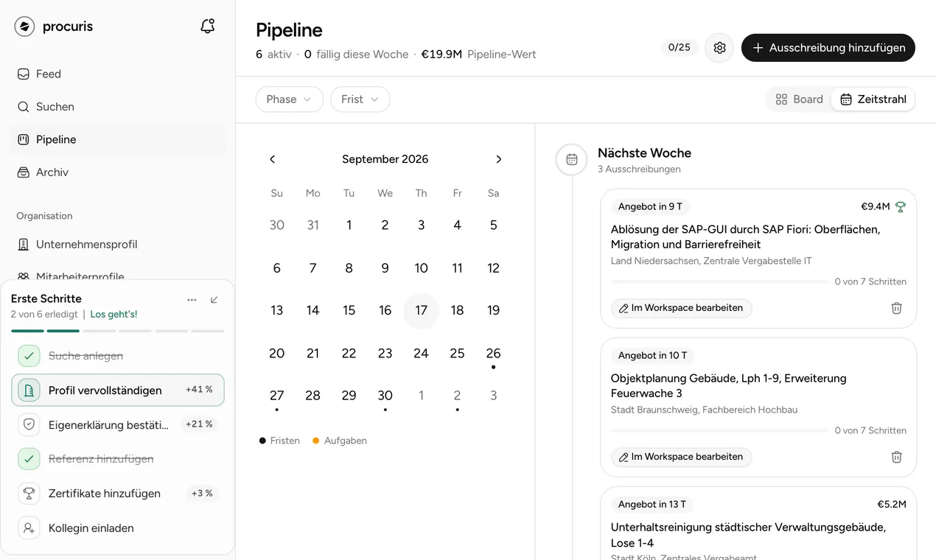936x560 pixels.
Task: Delete the SAP Fiori tender card
Action: [x=896, y=308]
